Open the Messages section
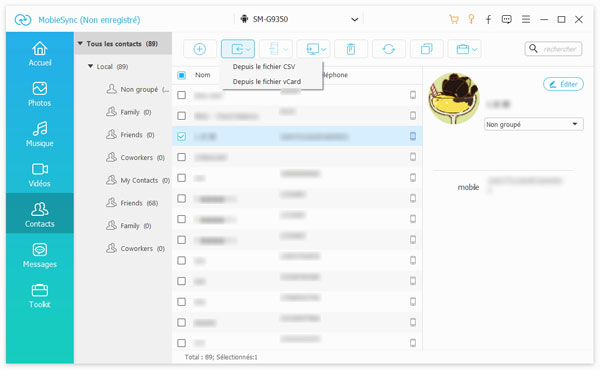Screen dimensions: 600x370 [40, 255]
